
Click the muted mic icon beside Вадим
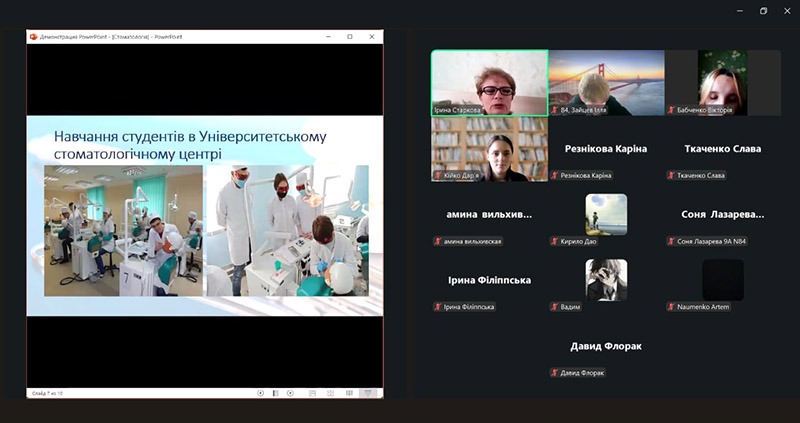(555, 307)
